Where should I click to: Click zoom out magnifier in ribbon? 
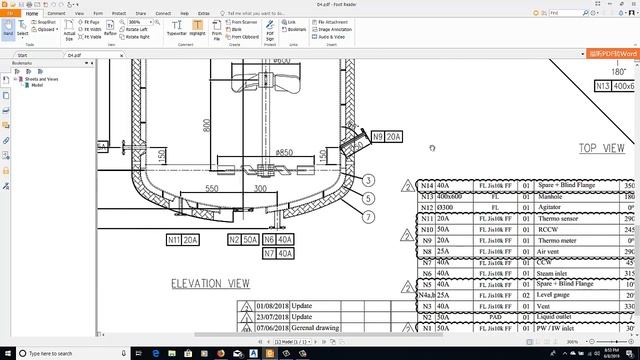pyautogui.click(x=122, y=22)
